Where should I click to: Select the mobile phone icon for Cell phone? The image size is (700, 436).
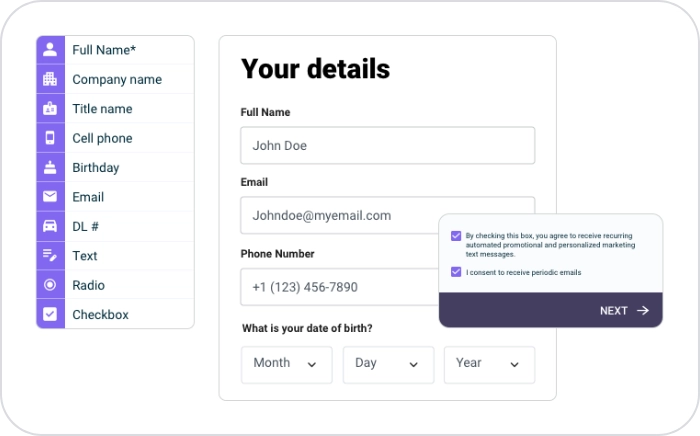coord(50,138)
